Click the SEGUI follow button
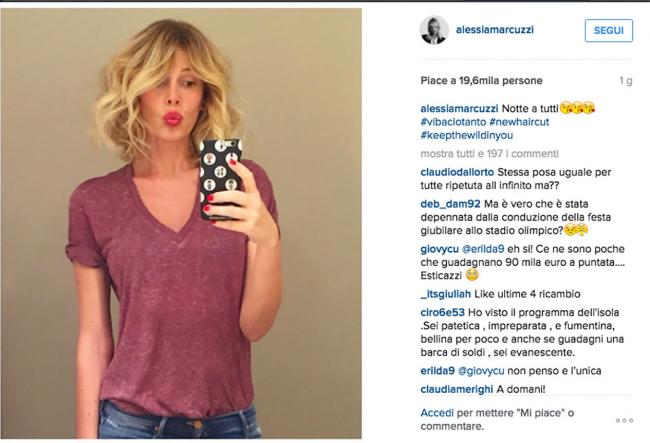Screen dimensions: 650x443 [609, 30]
